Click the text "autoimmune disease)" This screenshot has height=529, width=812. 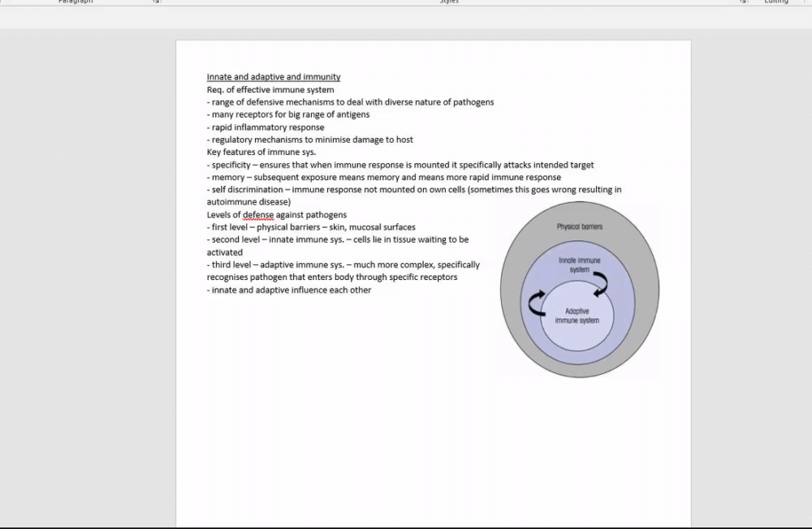(248, 202)
